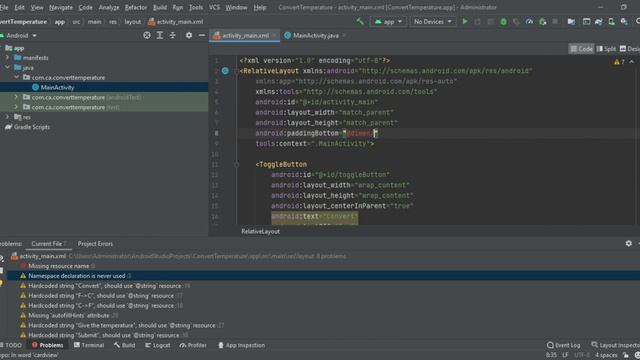Run the app with the green play icon

click(464, 21)
